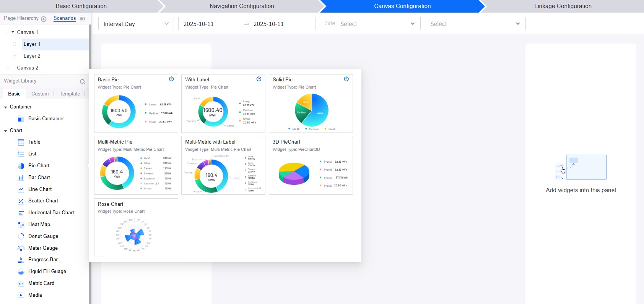This screenshot has height=304, width=644.
Task: Go to Linkage Configuration step
Action: (563, 6)
